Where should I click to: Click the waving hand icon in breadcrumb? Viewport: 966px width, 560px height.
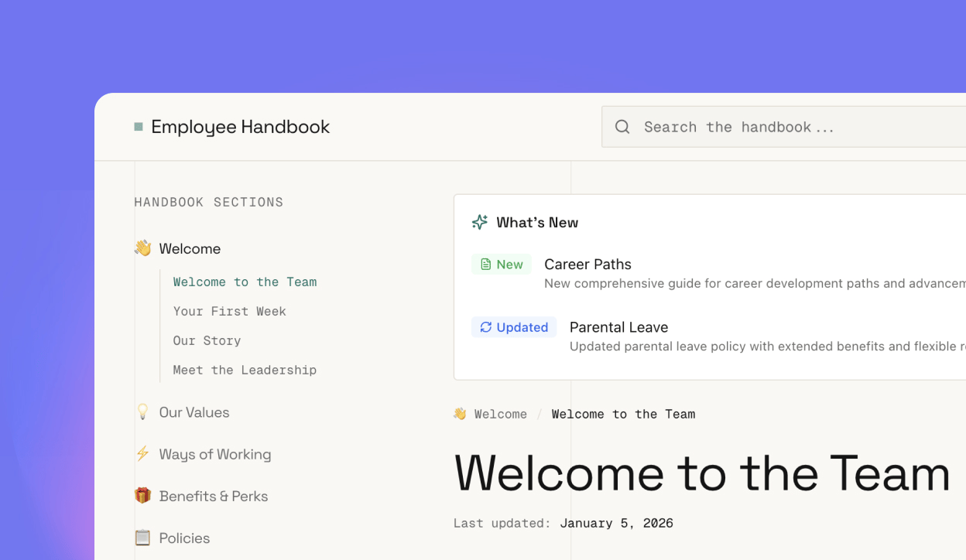tap(460, 414)
